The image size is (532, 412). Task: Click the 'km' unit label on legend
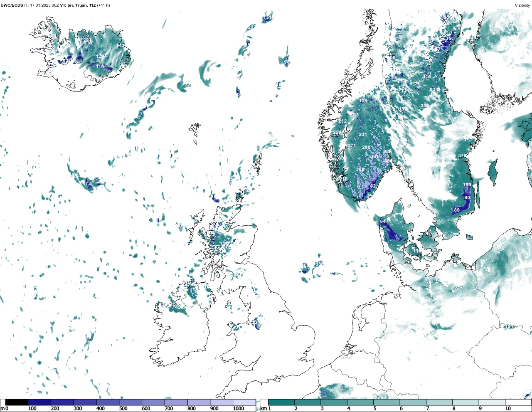pos(263,409)
